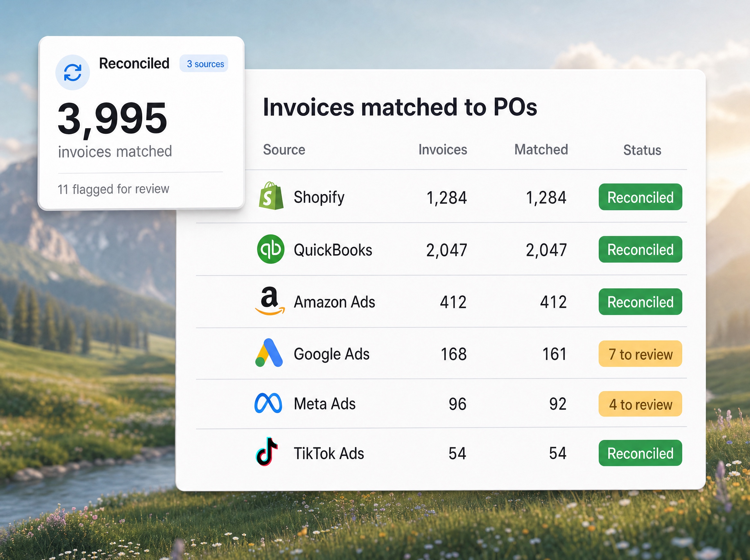Viewport: 750px width, 560px height.
Task: Click the invoices matched label
Action: click(115, 152)
